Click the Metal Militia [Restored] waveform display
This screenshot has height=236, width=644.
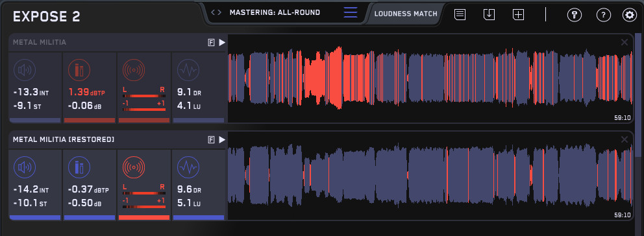coord(430,176)
